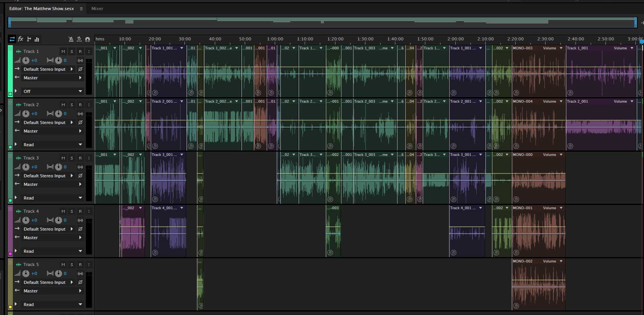Toggle the metronome icon
The height and width of the screenshot is (315, 644).
(x=71, y=39)
